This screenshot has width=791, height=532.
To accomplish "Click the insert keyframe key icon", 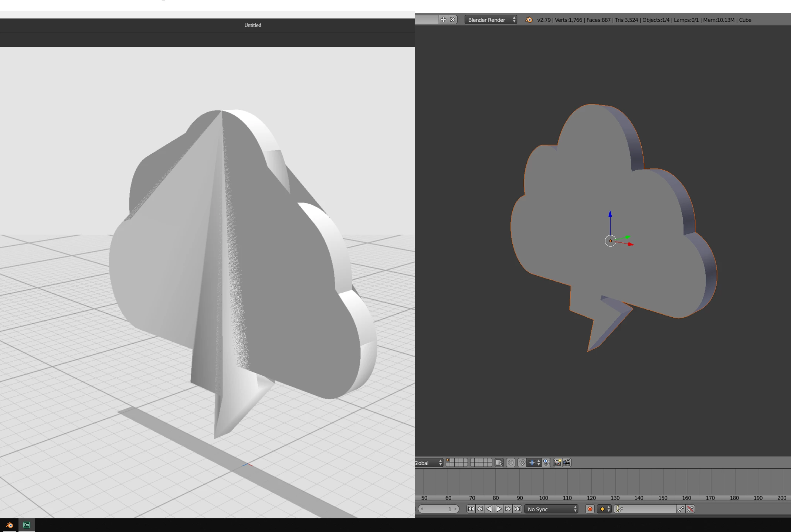I will 681,509.
